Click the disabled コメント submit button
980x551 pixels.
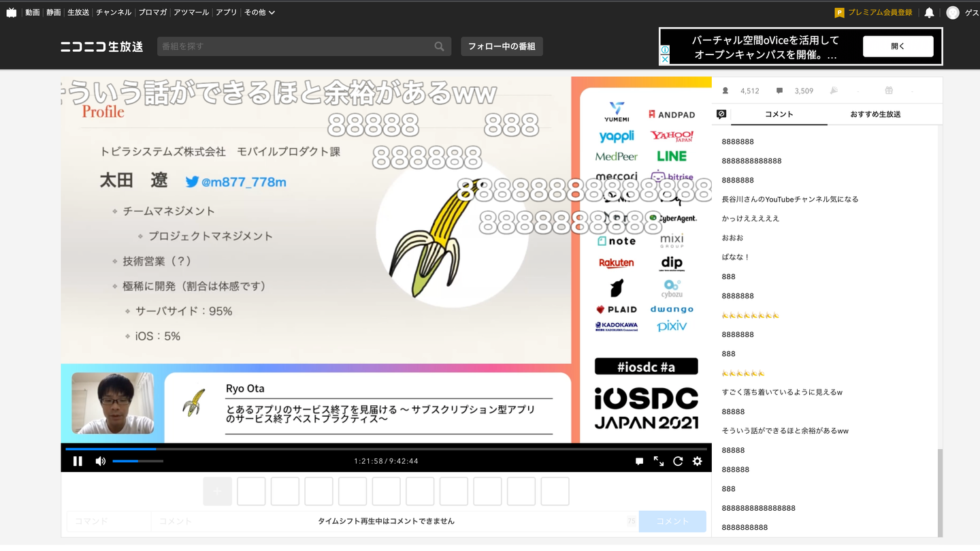click(672, 521)
